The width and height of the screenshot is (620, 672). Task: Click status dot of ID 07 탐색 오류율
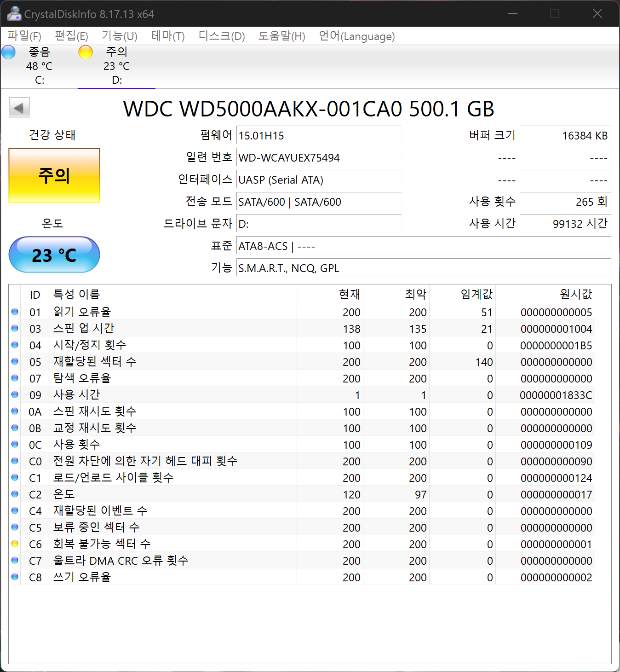tap(15, 378)
